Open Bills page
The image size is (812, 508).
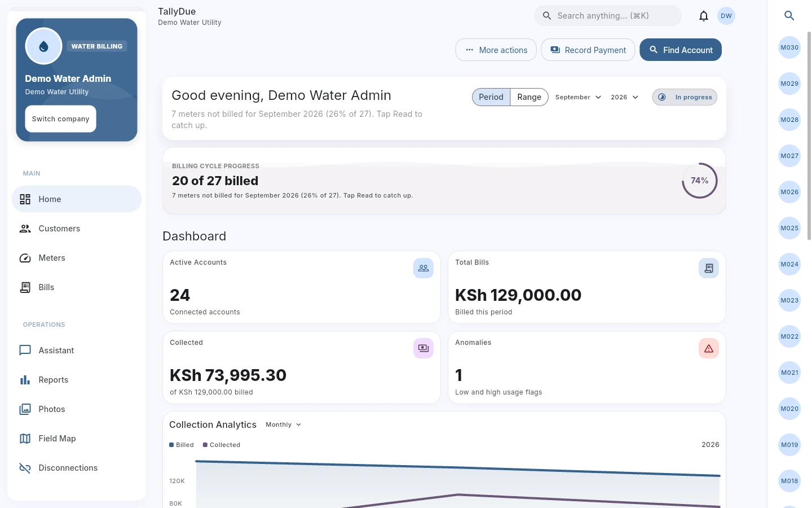[x=77, y=287]
